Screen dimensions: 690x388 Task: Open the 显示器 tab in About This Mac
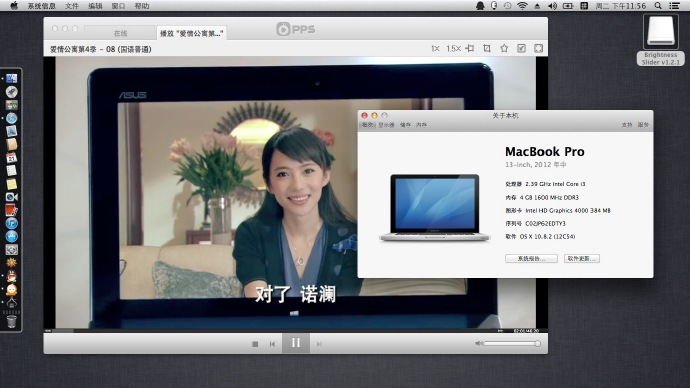tap(386, 125)
